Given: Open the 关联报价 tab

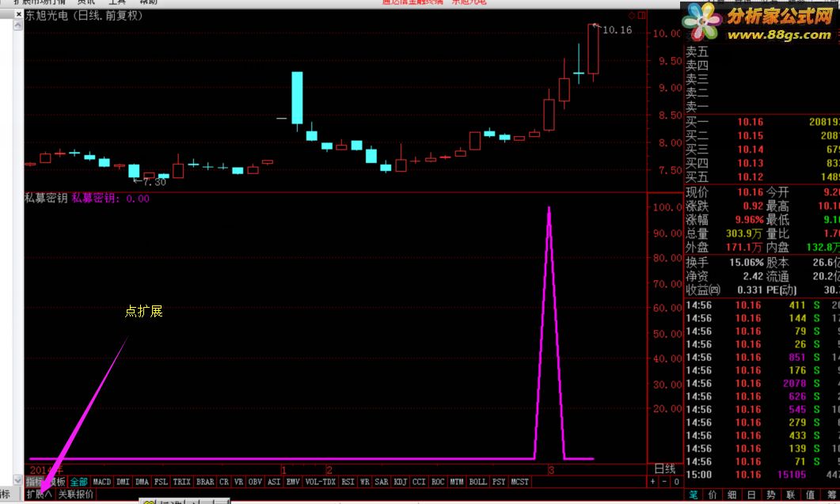Looking at the screenshot, I should (x=75, y=494).
